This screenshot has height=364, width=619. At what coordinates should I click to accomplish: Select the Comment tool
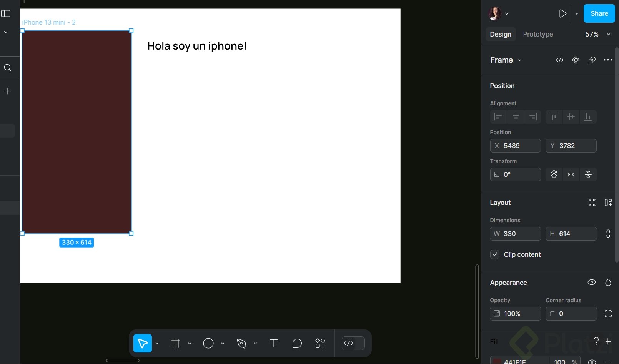[297, 343]
